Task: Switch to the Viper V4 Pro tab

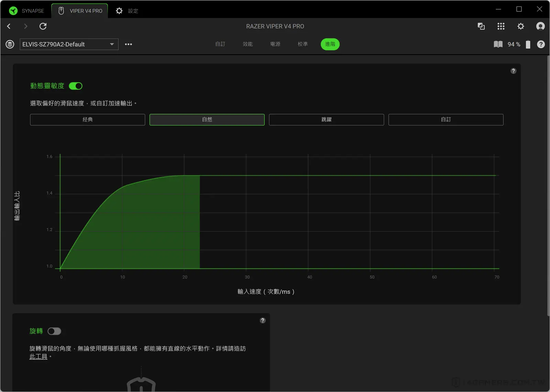Action: [80, 11]
